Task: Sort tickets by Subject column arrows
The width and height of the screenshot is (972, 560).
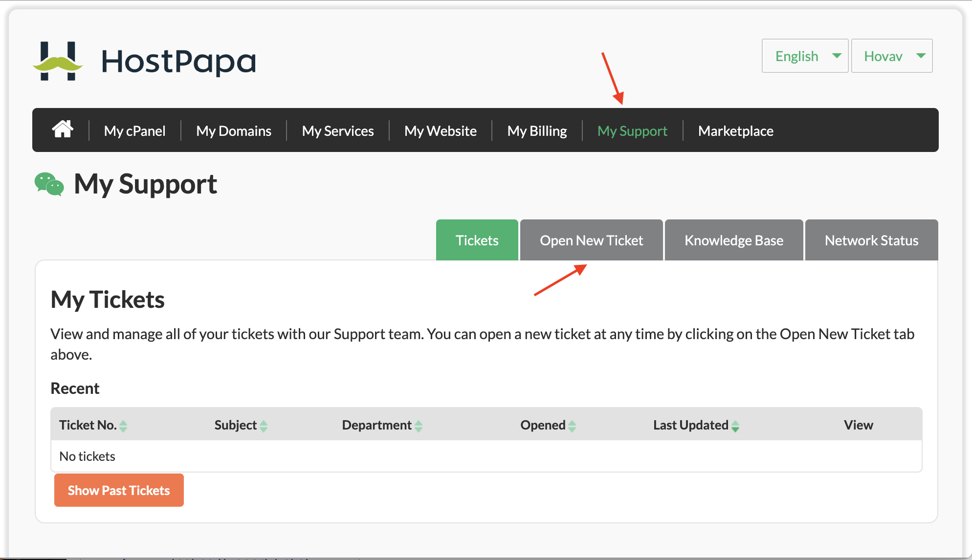Action: [x=264, y=426]
